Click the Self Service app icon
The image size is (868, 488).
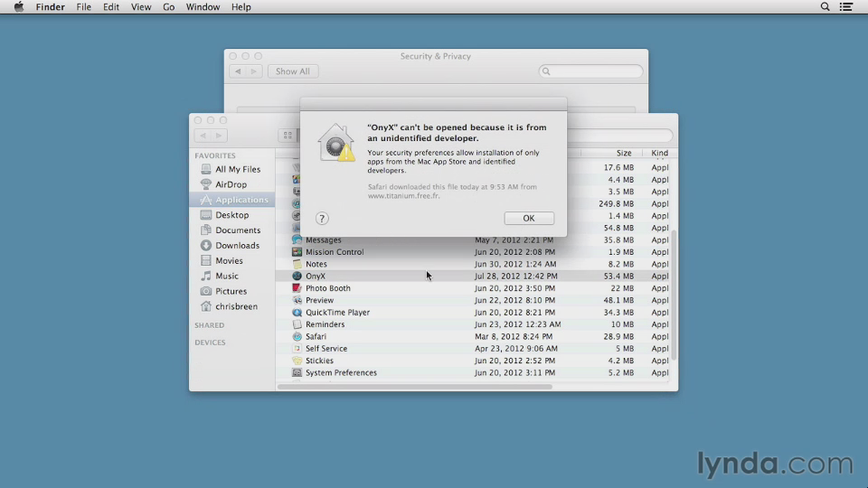coord(297,349)
